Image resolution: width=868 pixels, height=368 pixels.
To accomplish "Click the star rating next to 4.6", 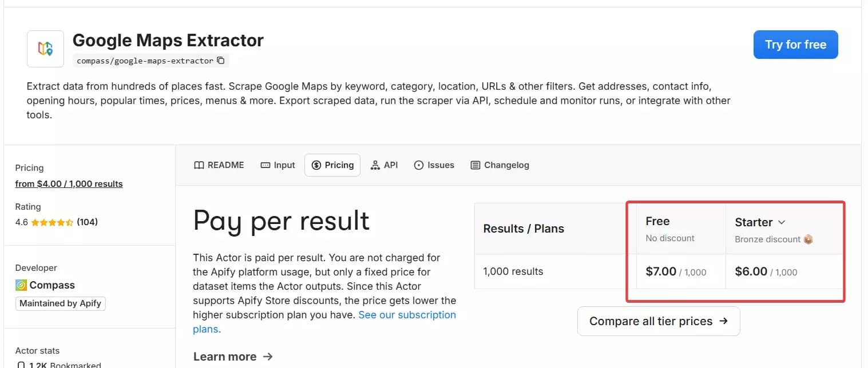I will coord(51,222).
